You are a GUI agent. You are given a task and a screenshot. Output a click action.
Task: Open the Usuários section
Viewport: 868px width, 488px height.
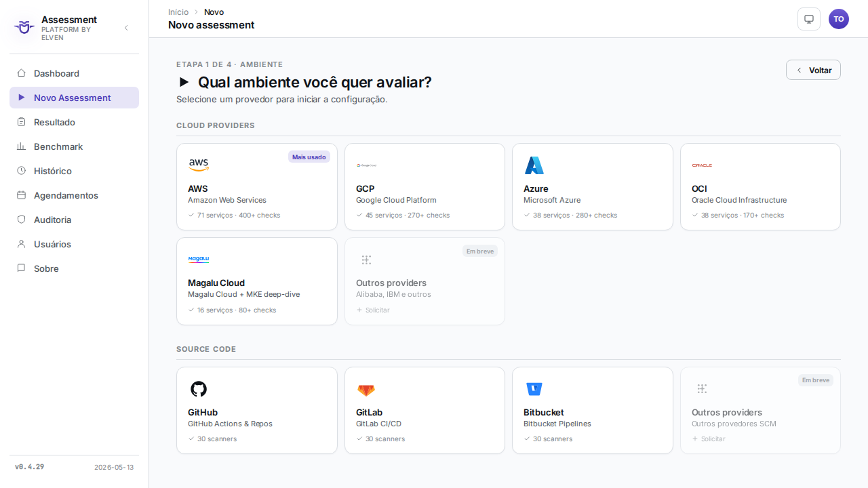(x=75, y=244)
